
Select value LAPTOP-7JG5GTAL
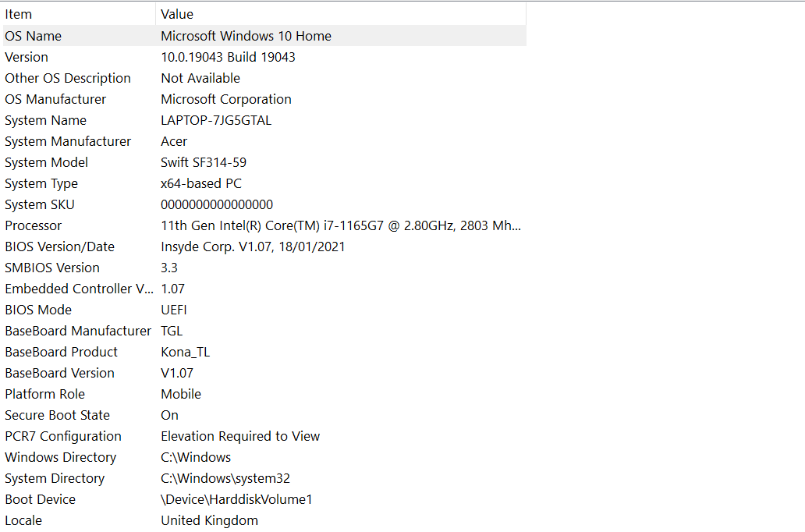click(216, 120)
